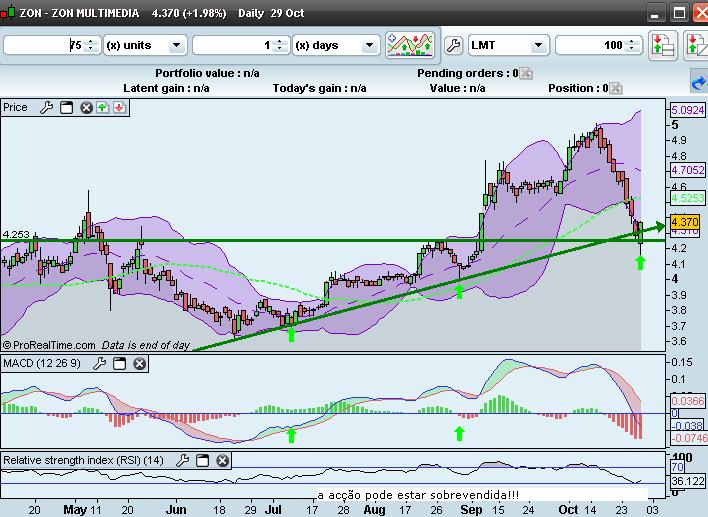This screenshot has height=517, width=708.
Task: Cancel pending orders icon
Action: pyautogui.click(x=526, y=73)
